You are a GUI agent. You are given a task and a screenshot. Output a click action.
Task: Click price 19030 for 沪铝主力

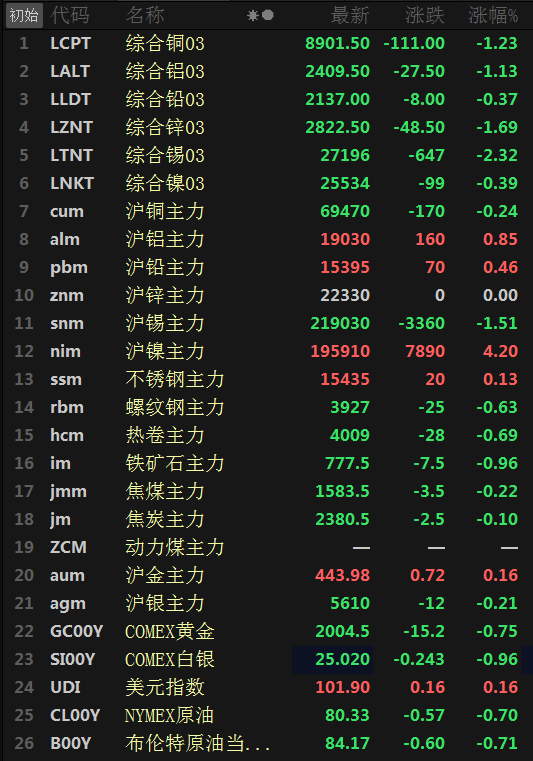345,239
